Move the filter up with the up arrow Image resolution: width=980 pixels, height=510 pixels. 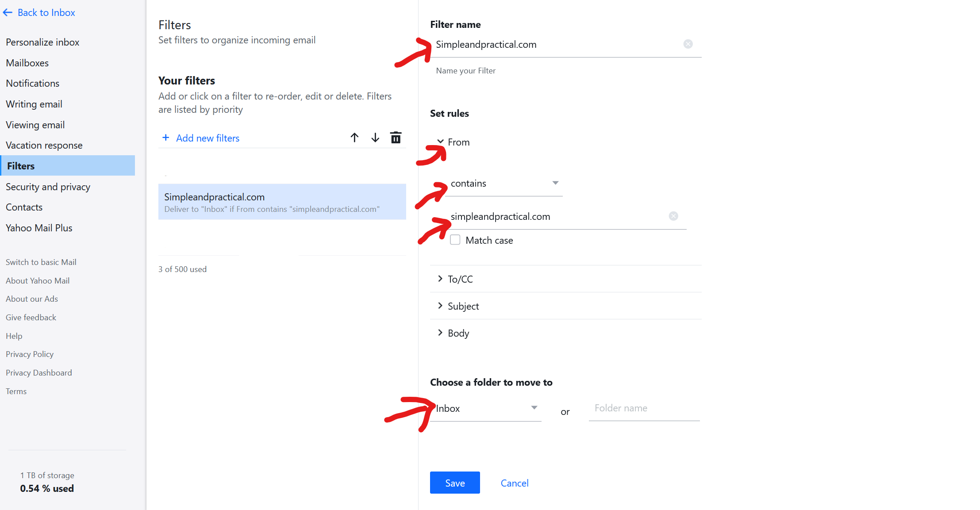[354, 138]
